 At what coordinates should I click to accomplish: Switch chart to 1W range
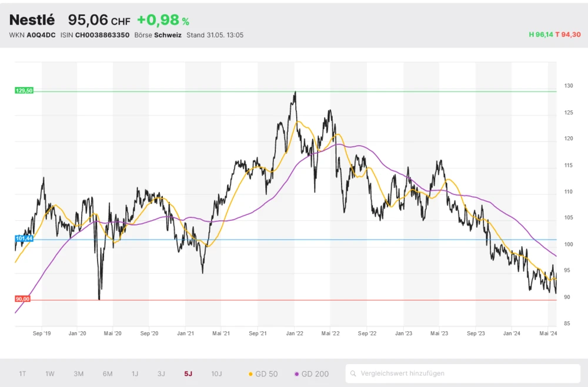50,373
